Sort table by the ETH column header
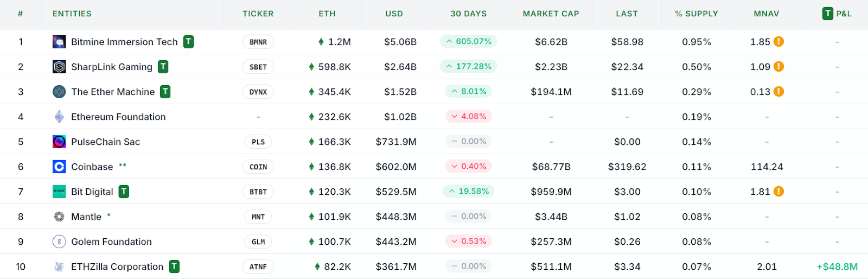Viewport: 868px width, 279px height. point(327,14)
